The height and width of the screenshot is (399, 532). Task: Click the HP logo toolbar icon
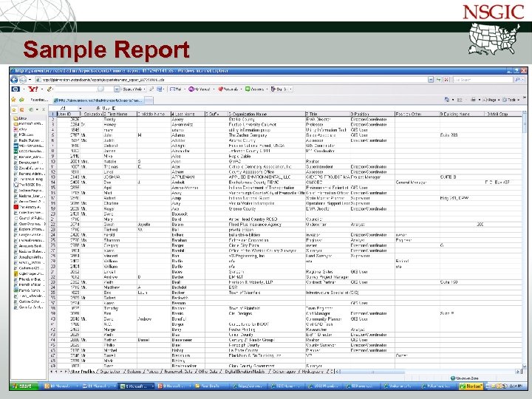(x=16, y=89)
